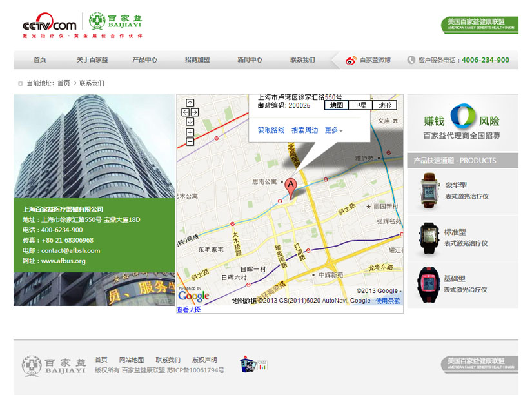Open 产品中心 menu item
Viewport: 532px width, 395px height.
(145, 60)
